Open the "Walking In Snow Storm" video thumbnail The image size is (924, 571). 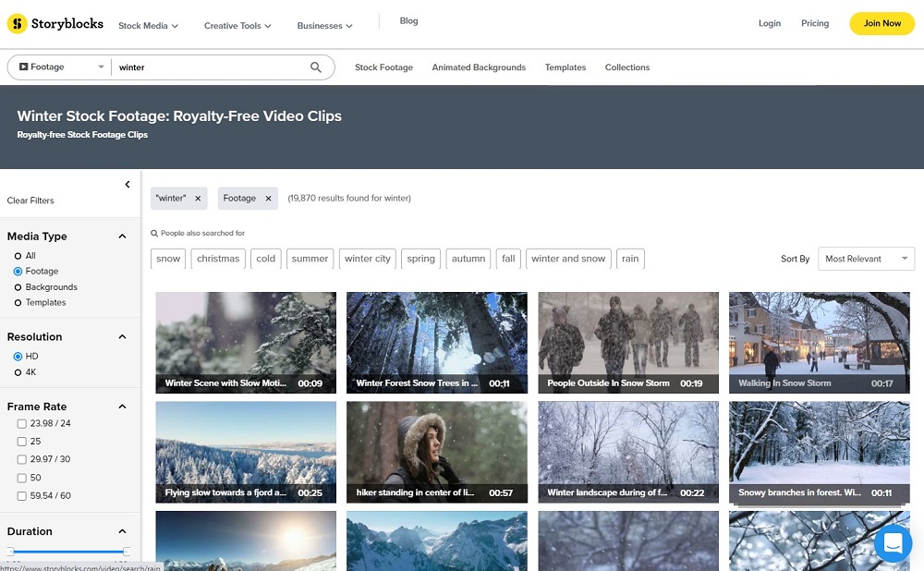(819, 342)
